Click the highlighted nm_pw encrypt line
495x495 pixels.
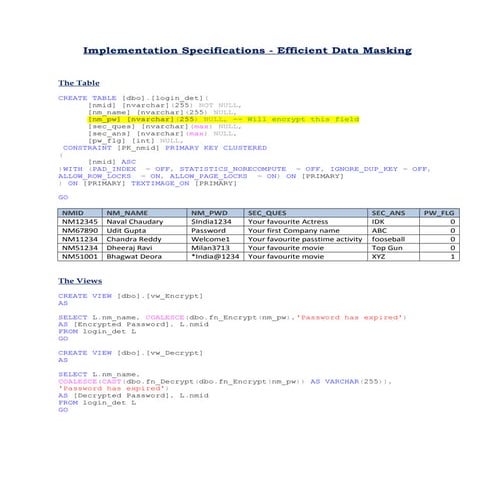pos(224,119)
